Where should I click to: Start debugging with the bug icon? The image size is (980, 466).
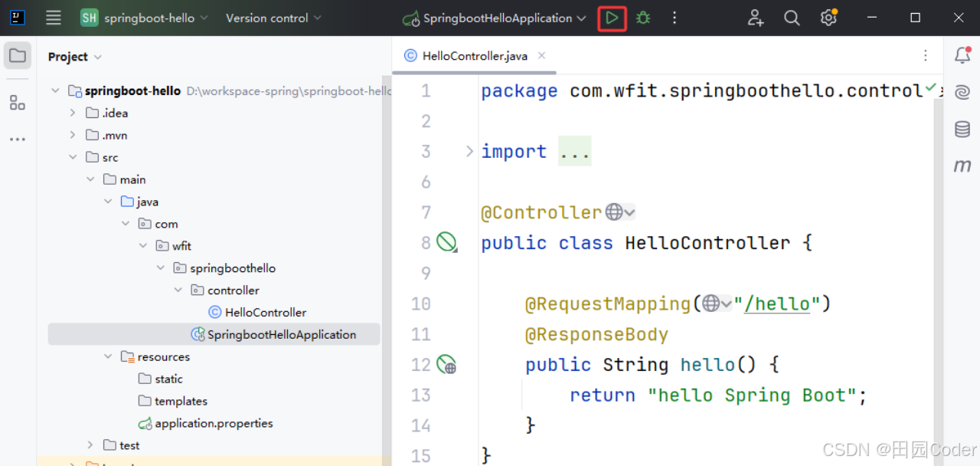click(643, 18)
